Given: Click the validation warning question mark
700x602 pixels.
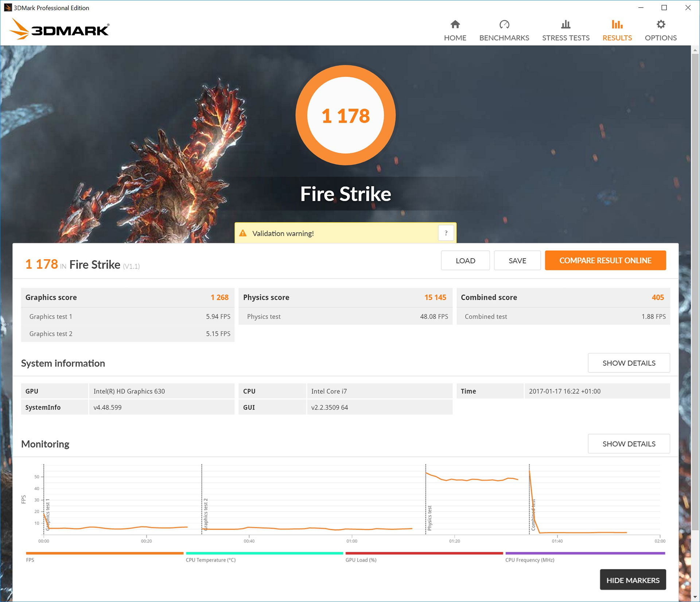Looking at the screenshot, I should coord(446,233).
